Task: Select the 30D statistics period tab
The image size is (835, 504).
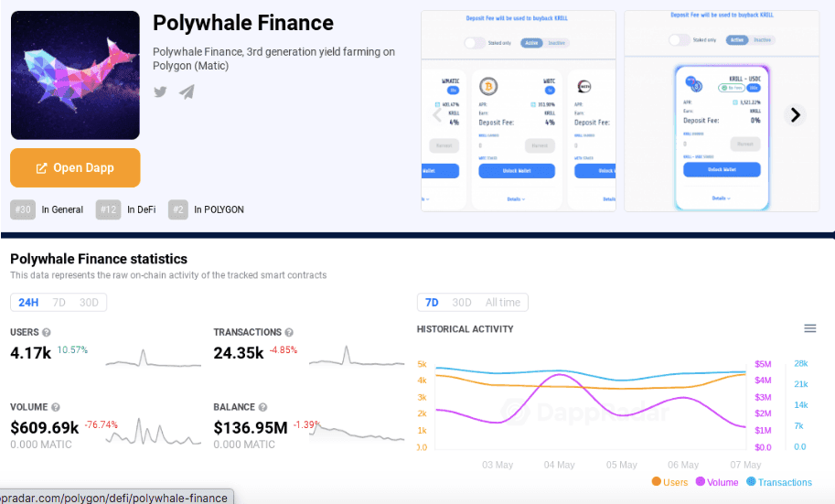Action: click(90, 303)
